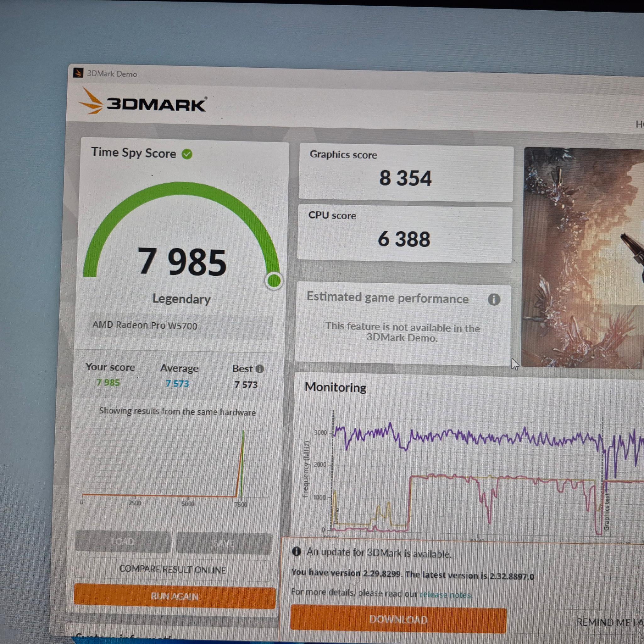Click the update notification info icon

tap(296, 551)
